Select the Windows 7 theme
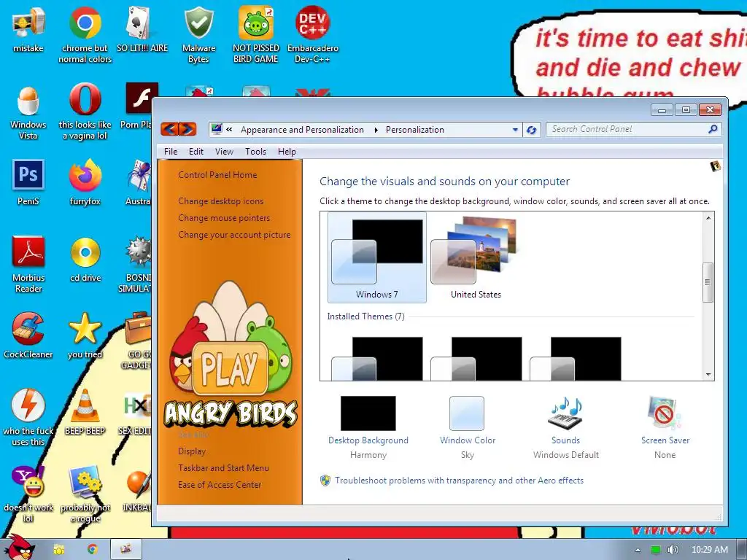This screenshot has width=747, height=560. tap(377, 257)
